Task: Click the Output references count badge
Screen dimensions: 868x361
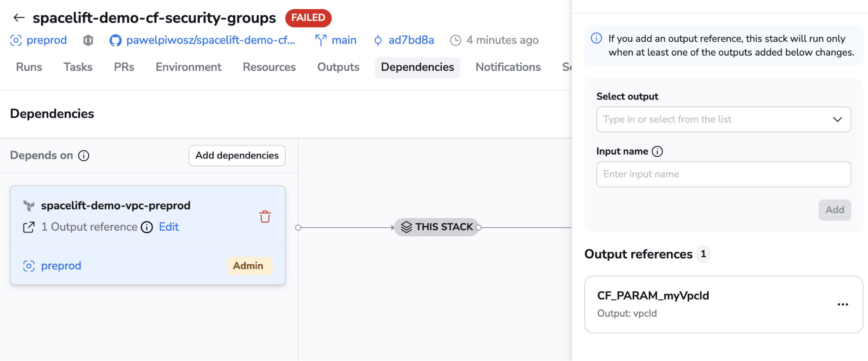Action: tap(703, 254)
